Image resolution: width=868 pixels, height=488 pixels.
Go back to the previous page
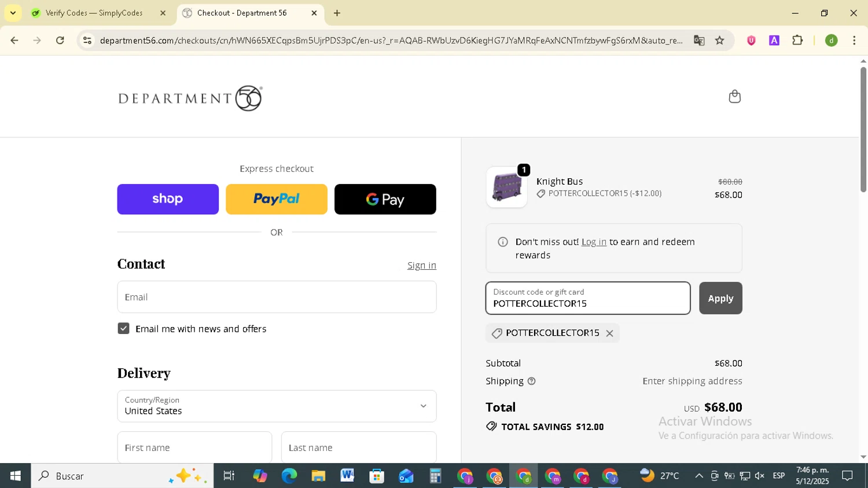pyautogui.click(x=14, y=41)
